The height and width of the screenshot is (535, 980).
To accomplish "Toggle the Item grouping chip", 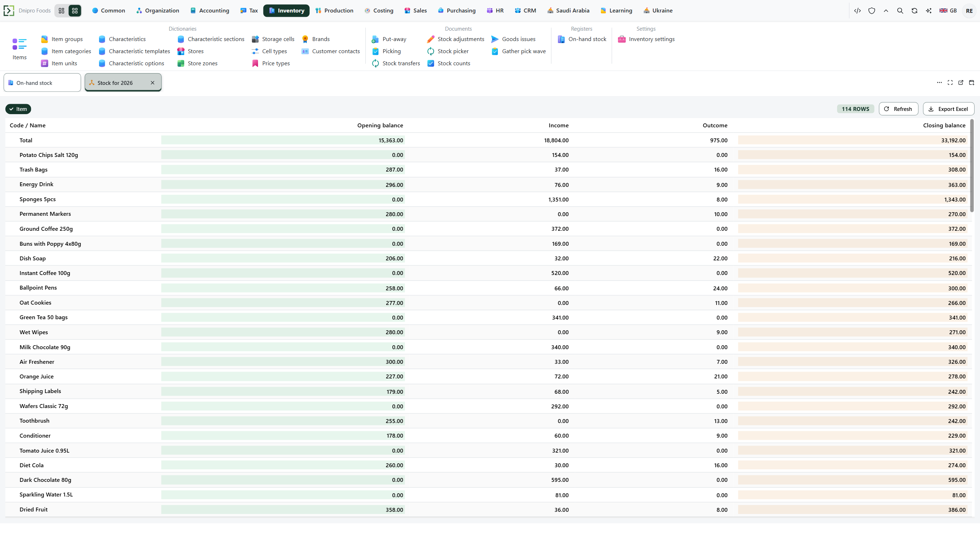I will 18,109.
